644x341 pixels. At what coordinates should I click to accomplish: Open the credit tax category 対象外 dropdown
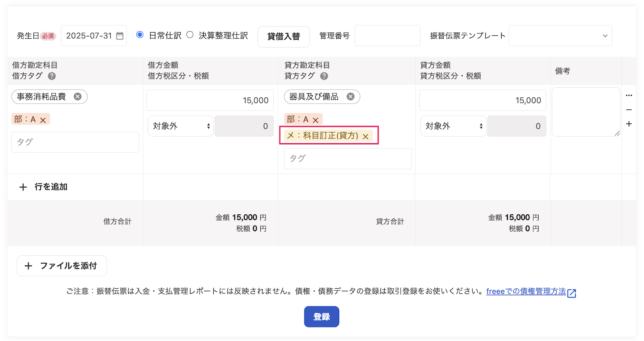(453, 126)
